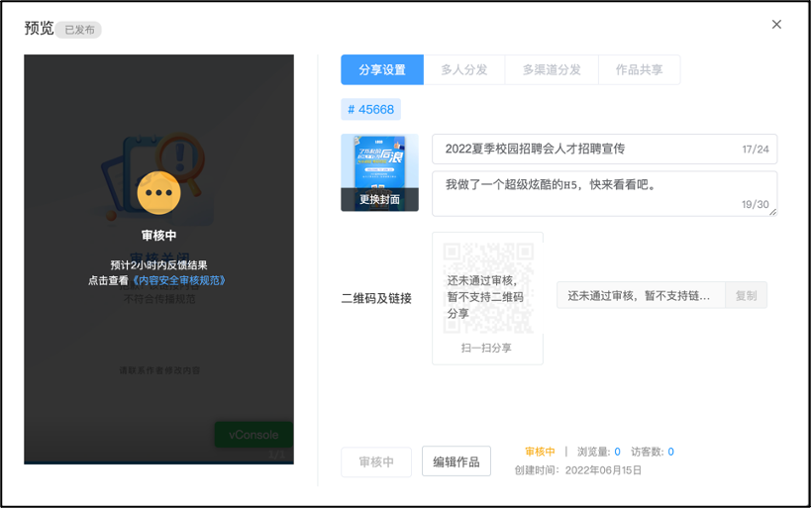Switch to the 多人分发 tab
Viewport: 812px width, 509px height.
(x=464, y=70)
